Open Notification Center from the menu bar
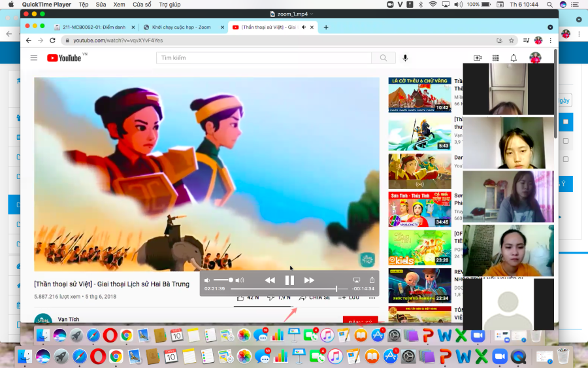 575,5
